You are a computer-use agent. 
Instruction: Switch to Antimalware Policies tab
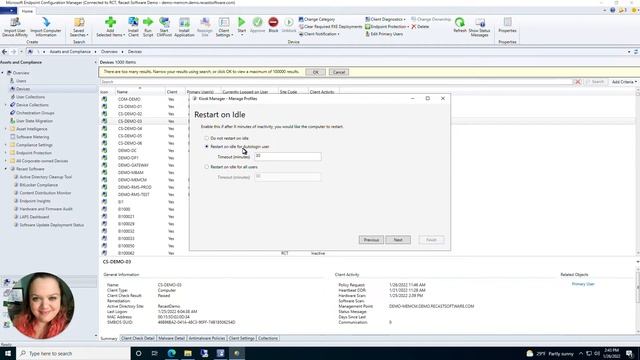coord(207,338)
